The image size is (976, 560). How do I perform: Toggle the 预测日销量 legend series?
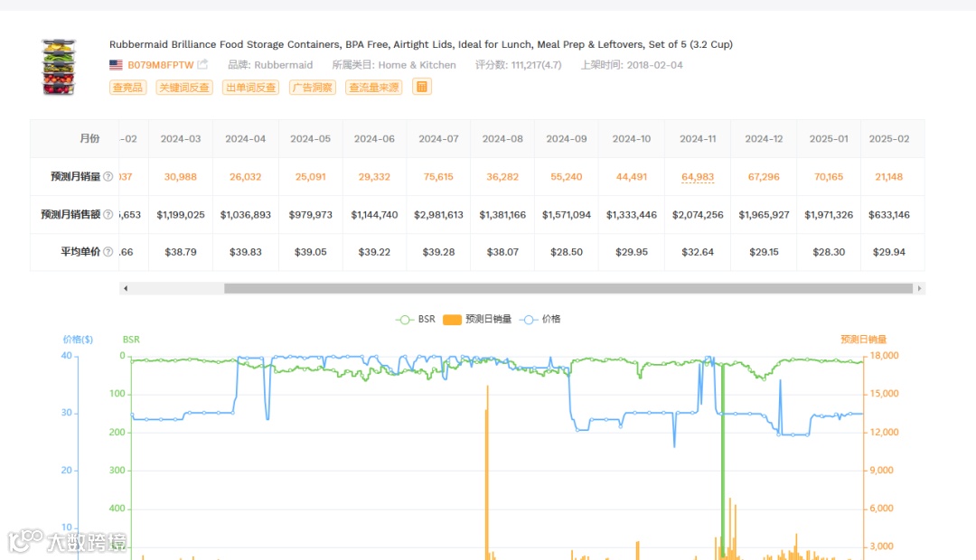(x=477, y=319)
